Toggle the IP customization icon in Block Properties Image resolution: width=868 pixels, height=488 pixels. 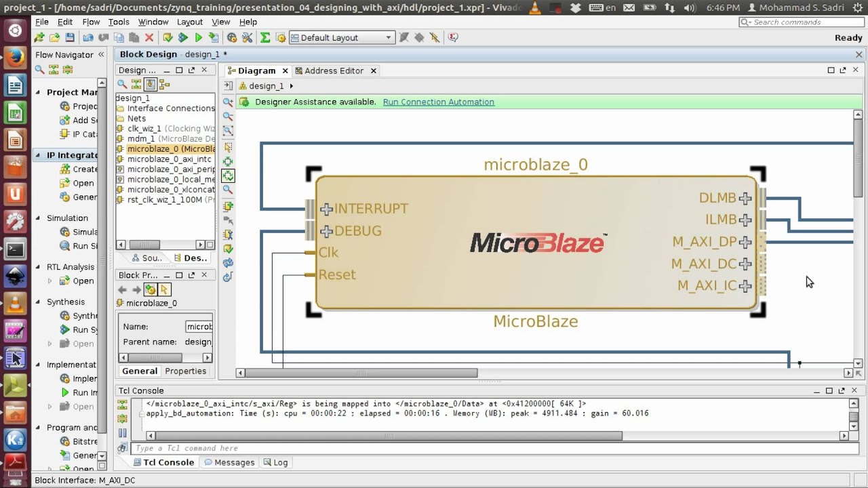pos(150,289)
